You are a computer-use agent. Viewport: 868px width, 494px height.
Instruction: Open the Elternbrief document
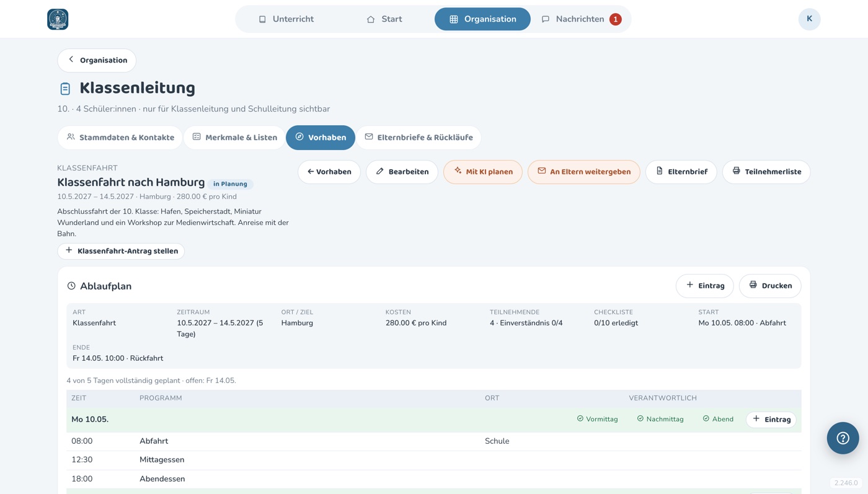[x=681, y=172]
